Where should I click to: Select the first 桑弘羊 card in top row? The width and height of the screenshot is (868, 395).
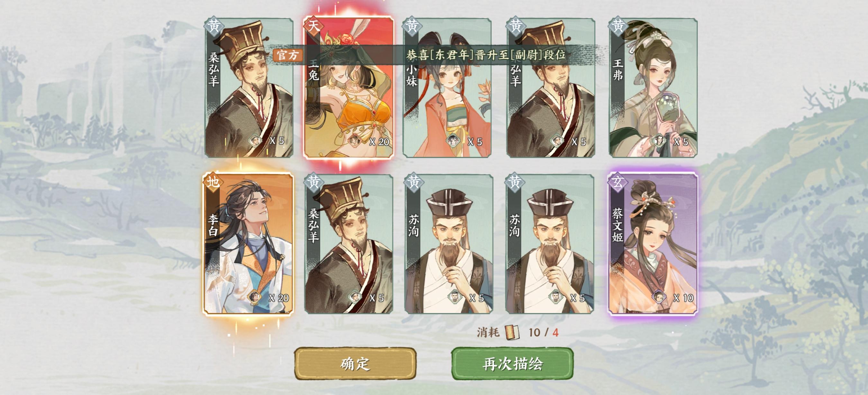click(x=249, y=87)
